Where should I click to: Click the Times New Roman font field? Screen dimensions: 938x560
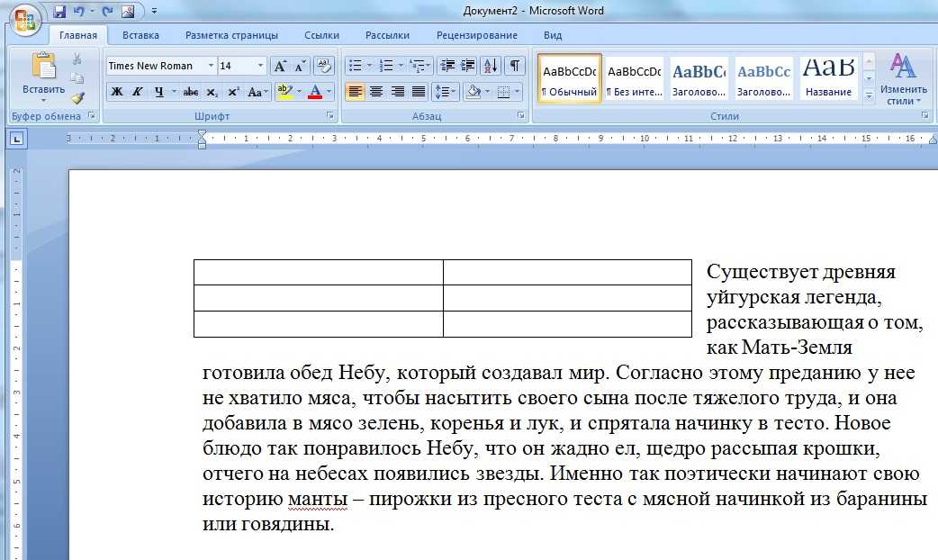point(156,66)
